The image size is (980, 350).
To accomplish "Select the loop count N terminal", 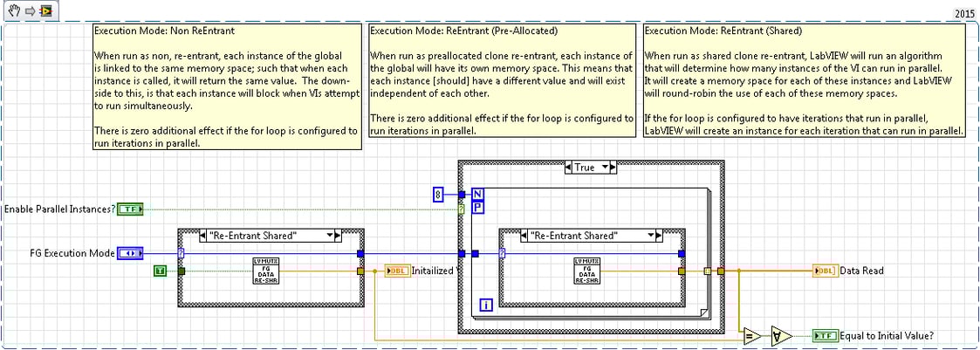I will coord(477,195).
